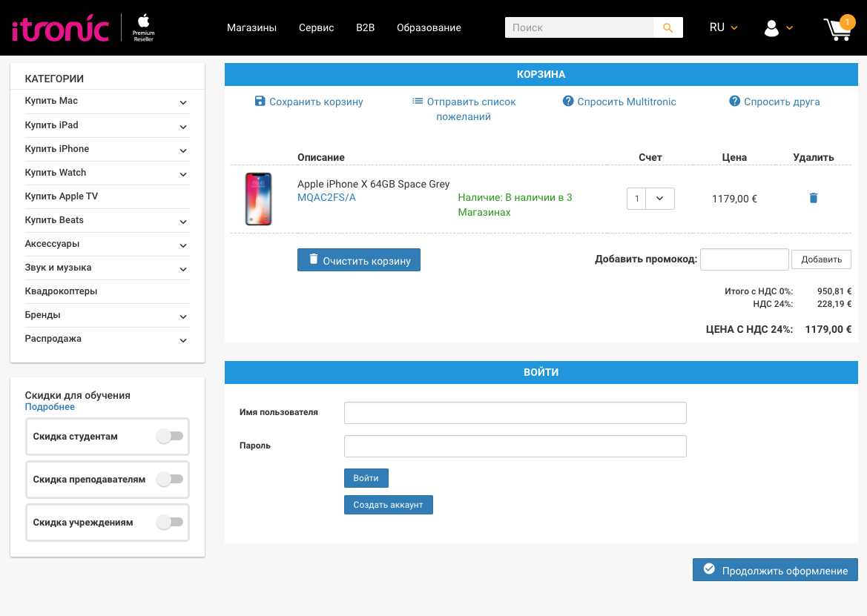Delete iPhone X using trash icon
The width and height of the screenshot is (867, 616).
click(x=814, y=198)
